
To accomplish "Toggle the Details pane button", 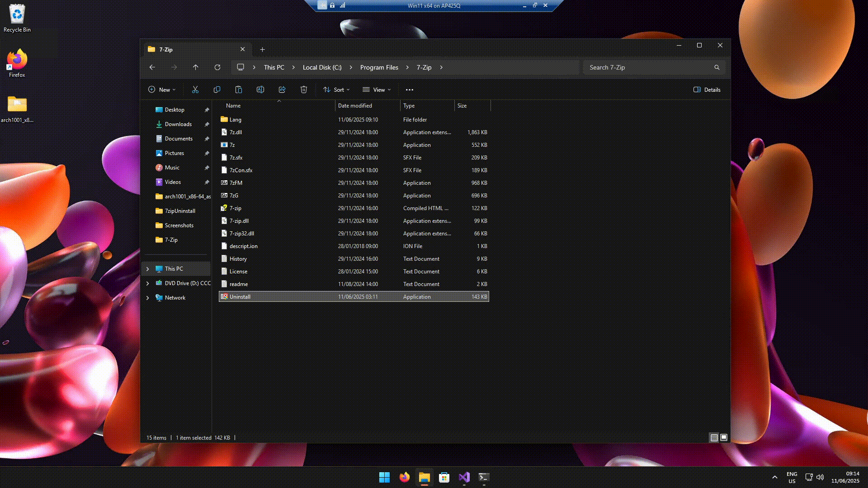I will pyautogui.click(x=707, y=89).
